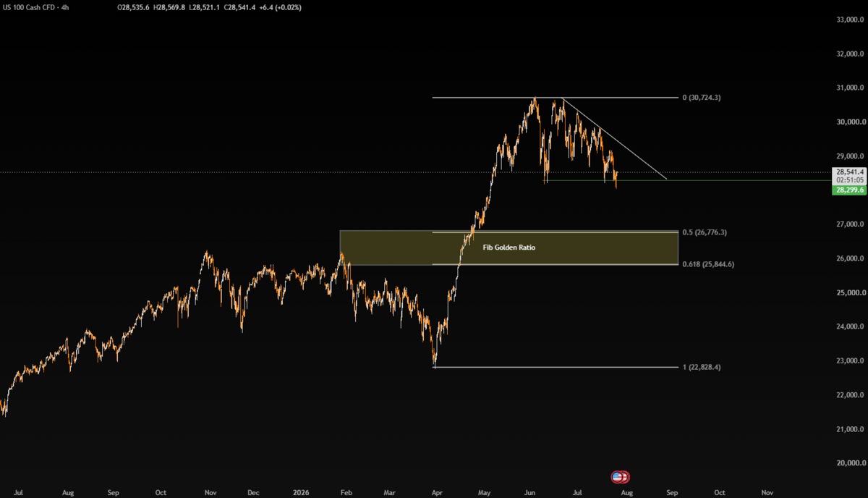This screenshot has height=498, width=868.
Task: Click the May label on time axis
Action: tap(483, 492)
